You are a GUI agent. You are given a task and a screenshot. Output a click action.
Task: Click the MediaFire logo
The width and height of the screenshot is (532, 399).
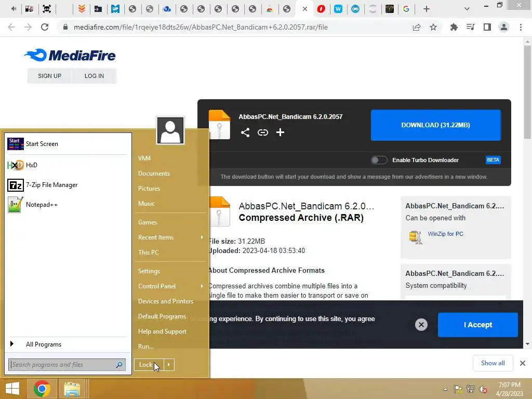pos(70,55)
